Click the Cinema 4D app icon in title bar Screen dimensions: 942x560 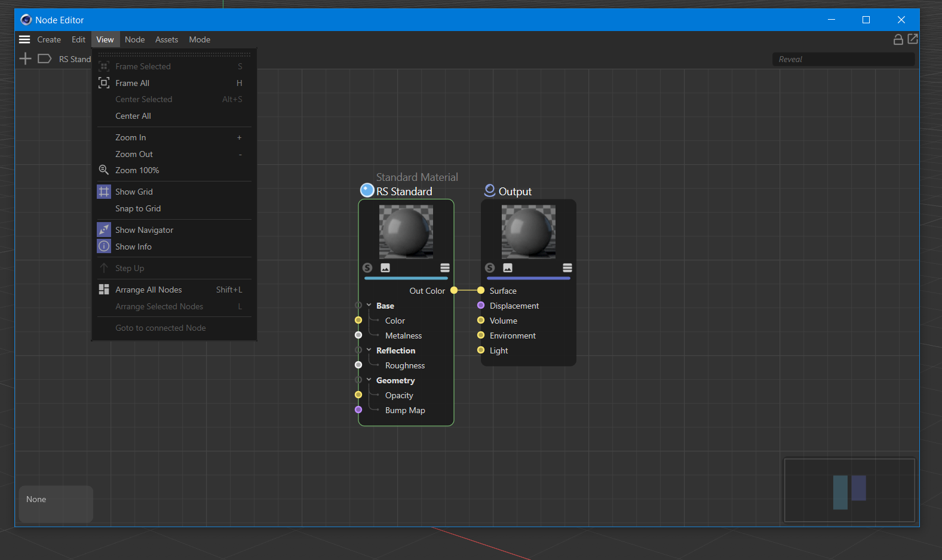click(26, 20)
